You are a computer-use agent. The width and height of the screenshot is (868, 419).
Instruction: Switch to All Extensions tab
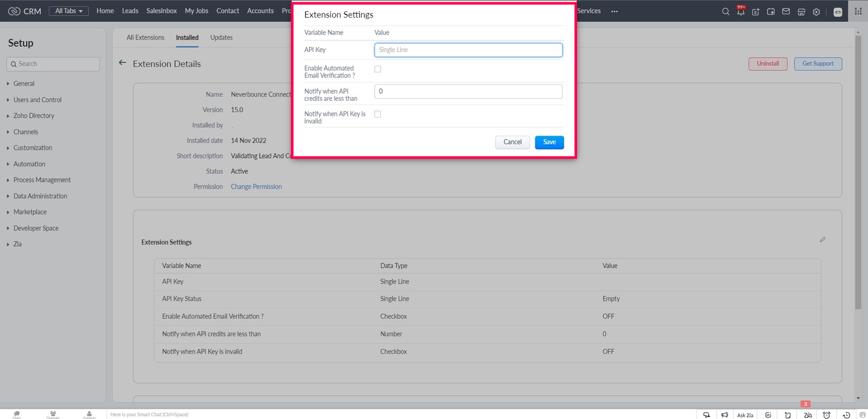145,37
